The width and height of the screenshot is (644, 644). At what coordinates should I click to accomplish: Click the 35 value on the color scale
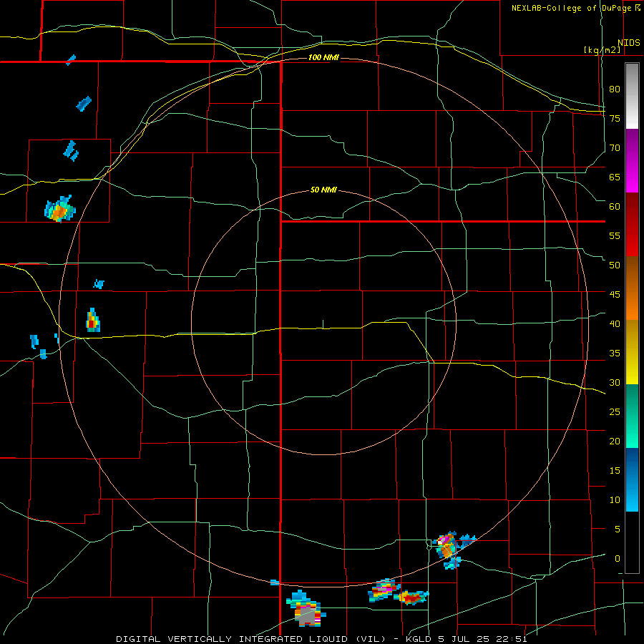[615, 353]
